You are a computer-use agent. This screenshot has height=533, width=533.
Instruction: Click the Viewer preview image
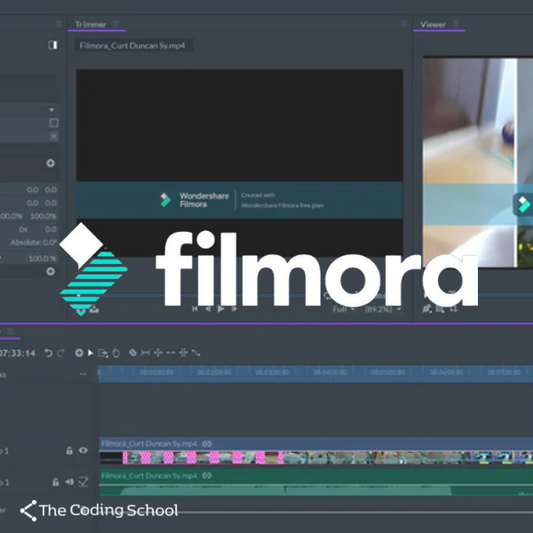pyautogui.click(x=478, y=162)
